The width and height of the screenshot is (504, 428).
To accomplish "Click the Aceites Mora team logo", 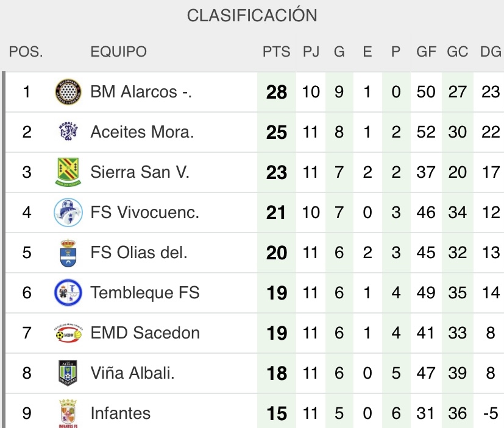I will (x=68, y=132).
